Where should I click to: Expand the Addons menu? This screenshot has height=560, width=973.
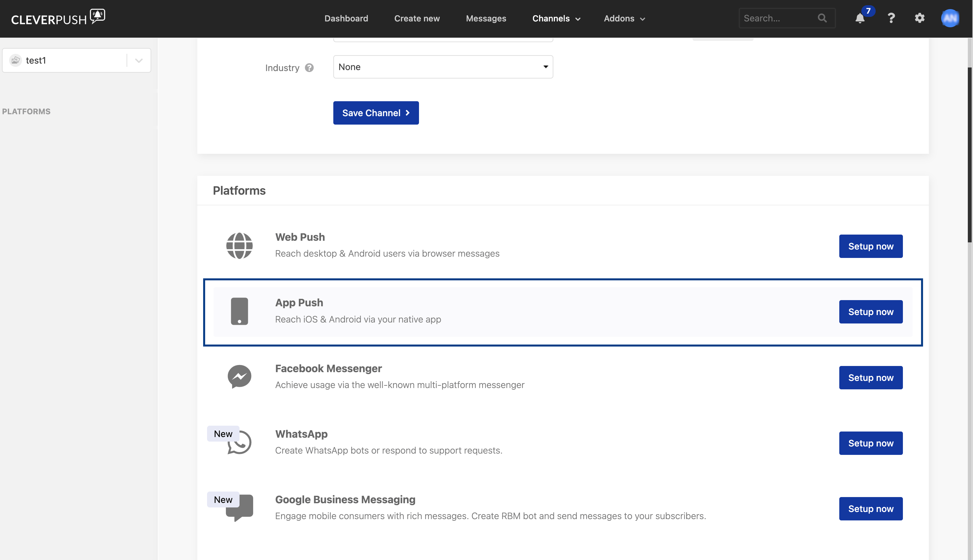pyautogui.click(x=624, y=18)
